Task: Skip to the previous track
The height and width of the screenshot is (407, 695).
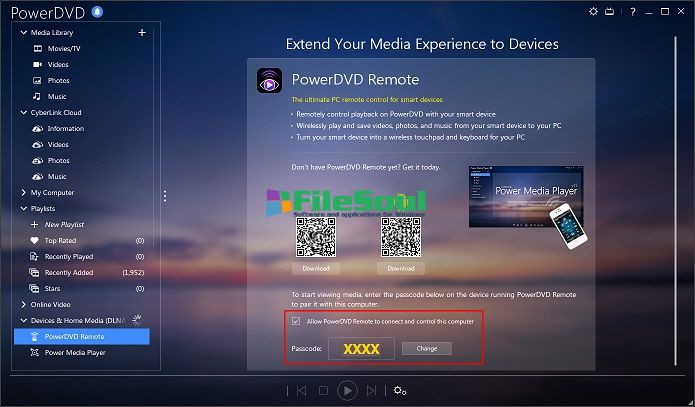Action: click(x=301, y=390)
